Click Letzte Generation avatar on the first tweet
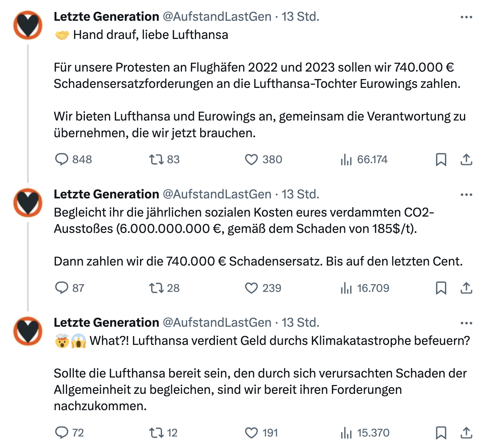 28,25
